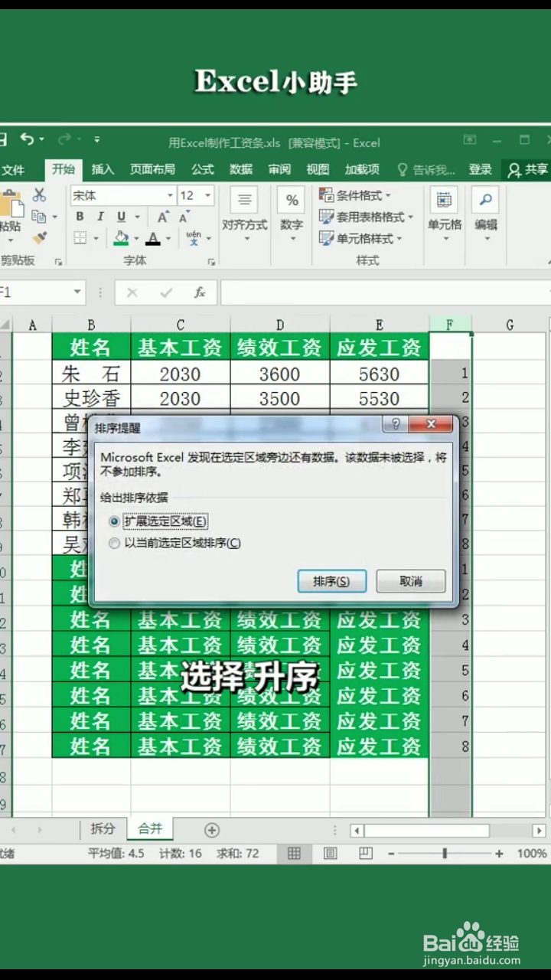Click the zoom slider handle
The height and width of the screenshot is (980, 551).
coord(445,853)
